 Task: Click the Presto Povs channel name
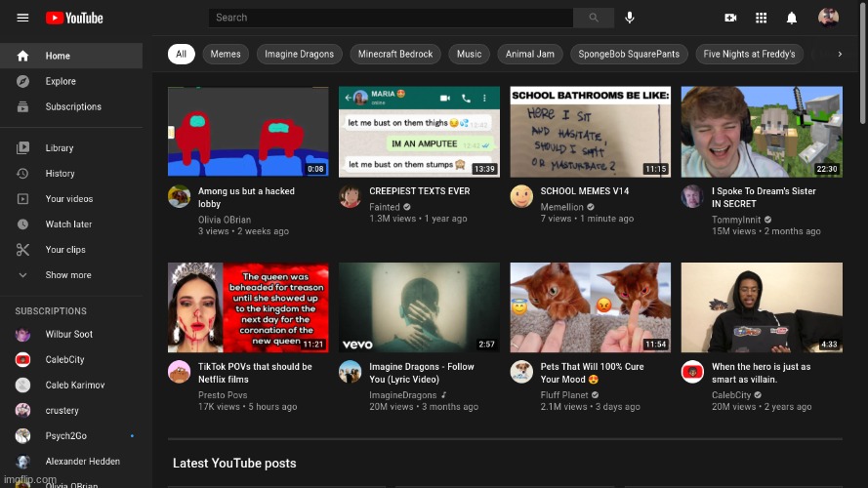click(x=223, y=395)
